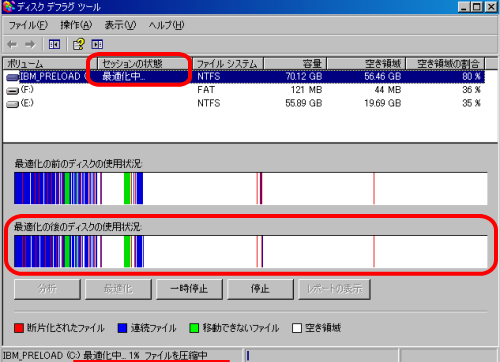Click the Disk Defragmenter title bar icon
Image resolution: width=500 pixels, height=362 pixels.
coord(8,6)
